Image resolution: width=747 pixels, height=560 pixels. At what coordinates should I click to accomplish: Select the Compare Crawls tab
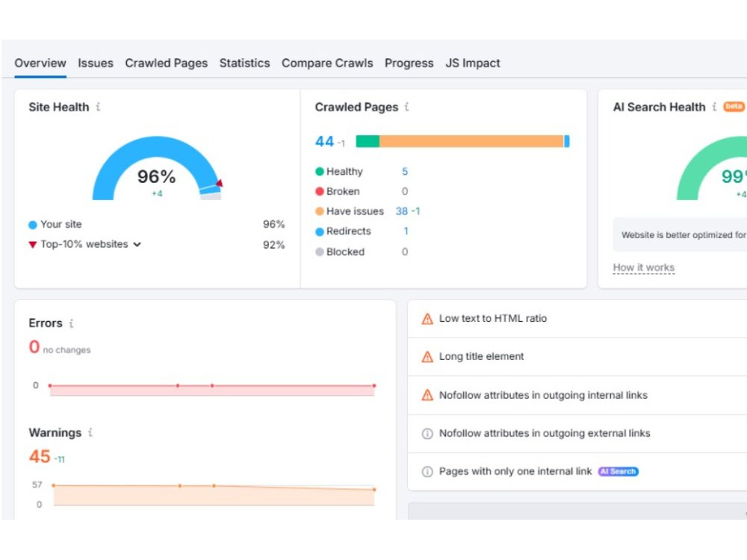[327, 63]
